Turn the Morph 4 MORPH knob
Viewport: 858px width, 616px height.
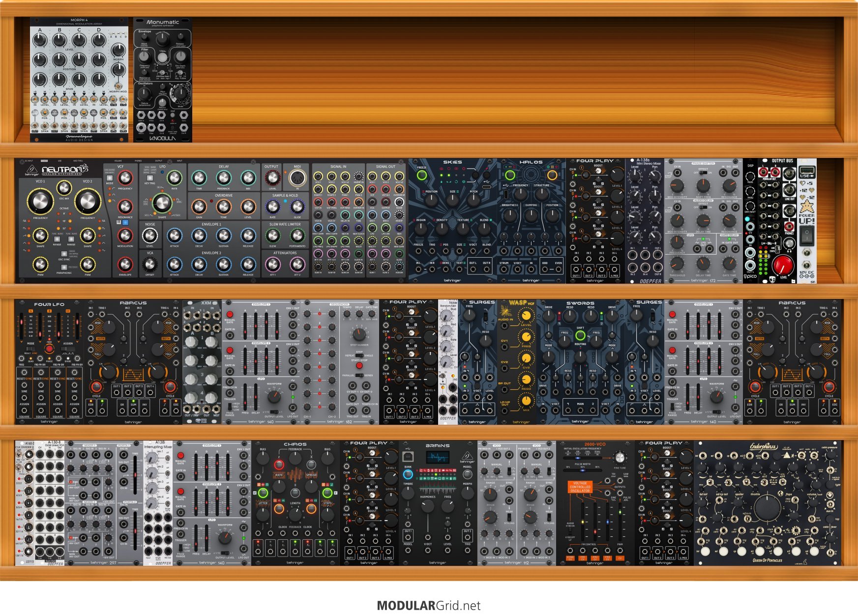coord(118,50)
